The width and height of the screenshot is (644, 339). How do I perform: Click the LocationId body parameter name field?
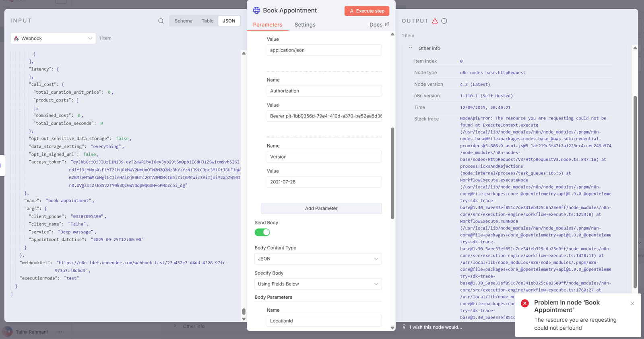324,321
